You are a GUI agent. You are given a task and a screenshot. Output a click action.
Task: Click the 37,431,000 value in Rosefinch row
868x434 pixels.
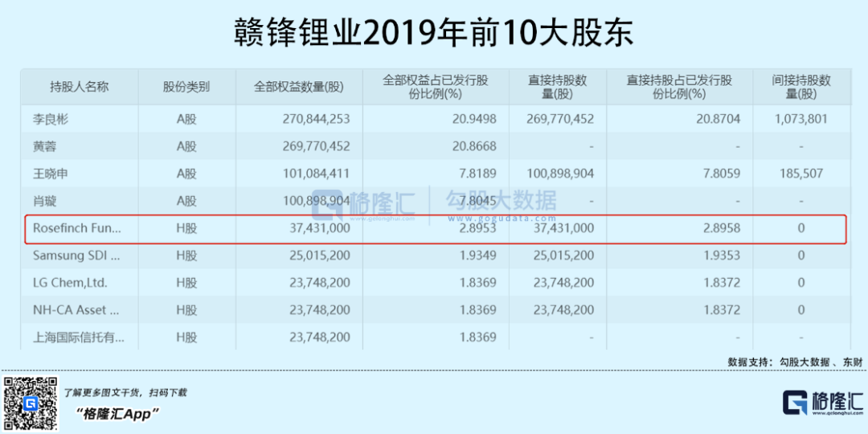[x=317, y=228]
